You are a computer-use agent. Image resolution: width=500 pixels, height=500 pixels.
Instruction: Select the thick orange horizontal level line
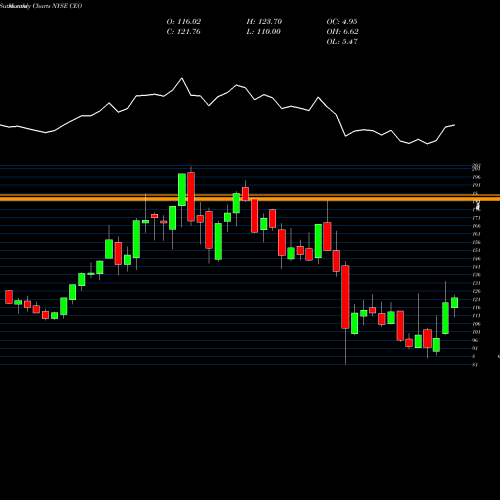250,198
